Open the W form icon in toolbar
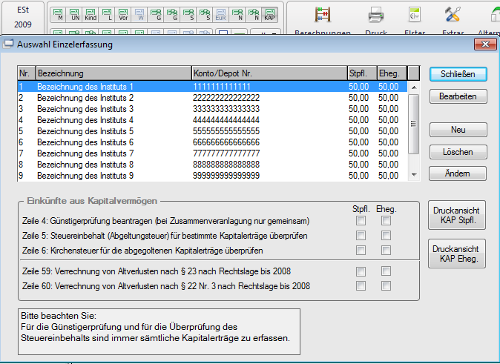Viewport: 500px width, 364px height. 139,15
